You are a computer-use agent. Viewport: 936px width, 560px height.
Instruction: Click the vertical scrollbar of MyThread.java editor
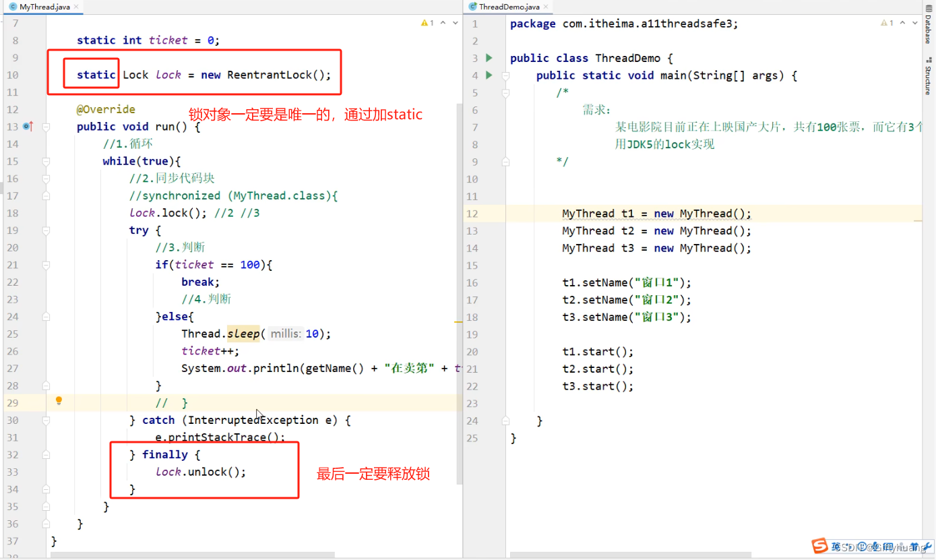pos(461,293)
